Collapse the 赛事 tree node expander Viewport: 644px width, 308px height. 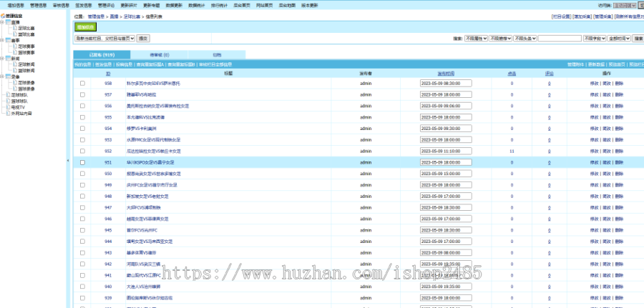click(2, 40)
